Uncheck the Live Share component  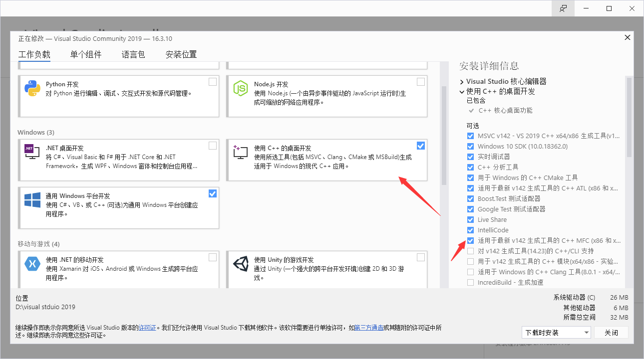point(470,219)
